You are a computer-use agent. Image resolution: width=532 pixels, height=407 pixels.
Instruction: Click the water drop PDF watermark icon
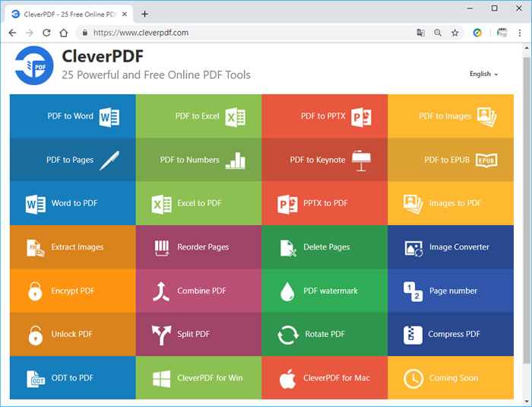click(x=287, y=291)
